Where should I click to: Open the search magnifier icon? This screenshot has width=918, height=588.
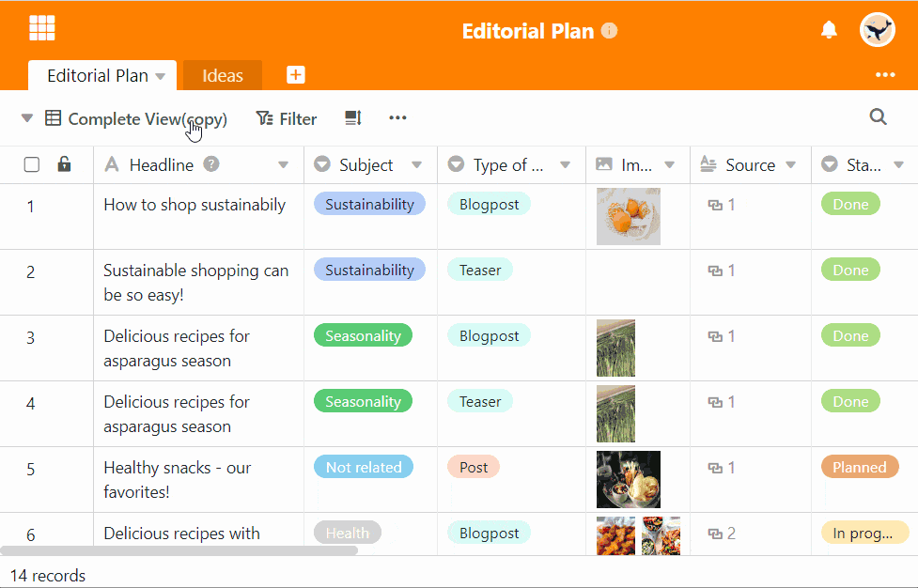[878, 117]
